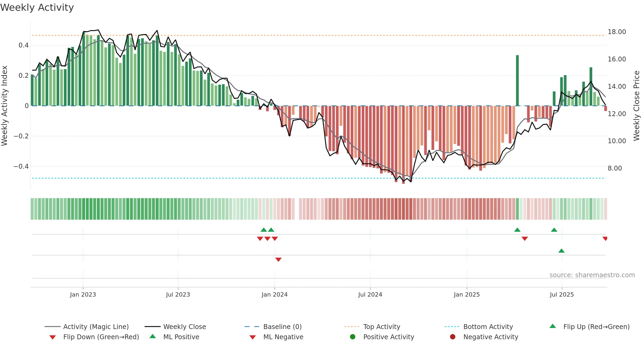Click the 8.00 price axis label
Image resolution: width=644 pixels, height=362 pixels.
point(615,168)
